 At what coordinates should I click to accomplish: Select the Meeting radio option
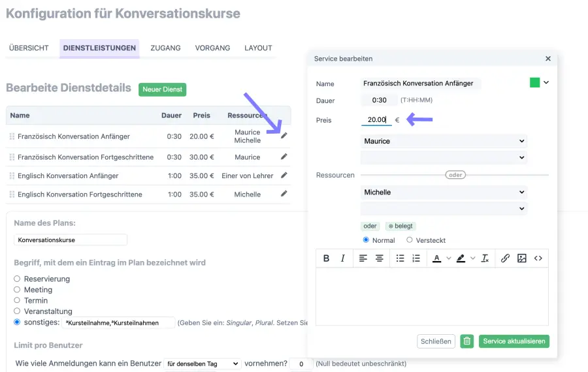tap(17, 290)
